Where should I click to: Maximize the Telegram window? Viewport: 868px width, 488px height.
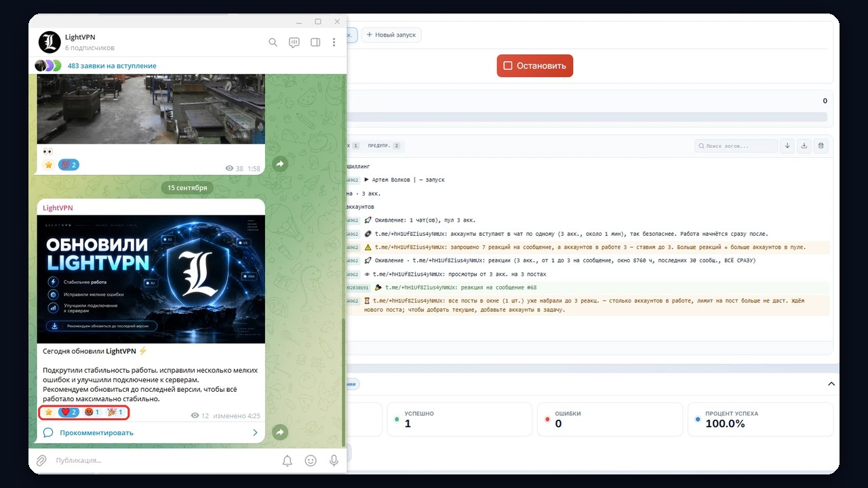point(318,22)
